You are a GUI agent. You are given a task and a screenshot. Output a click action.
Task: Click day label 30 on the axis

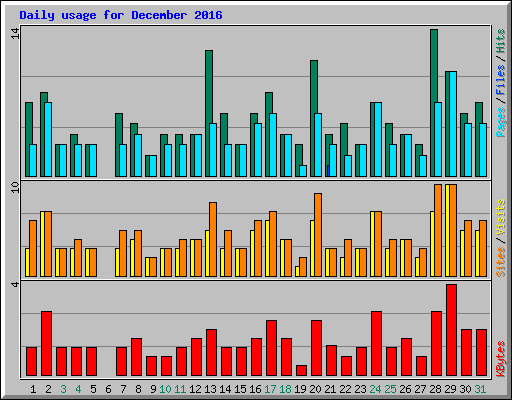point(465,389)
